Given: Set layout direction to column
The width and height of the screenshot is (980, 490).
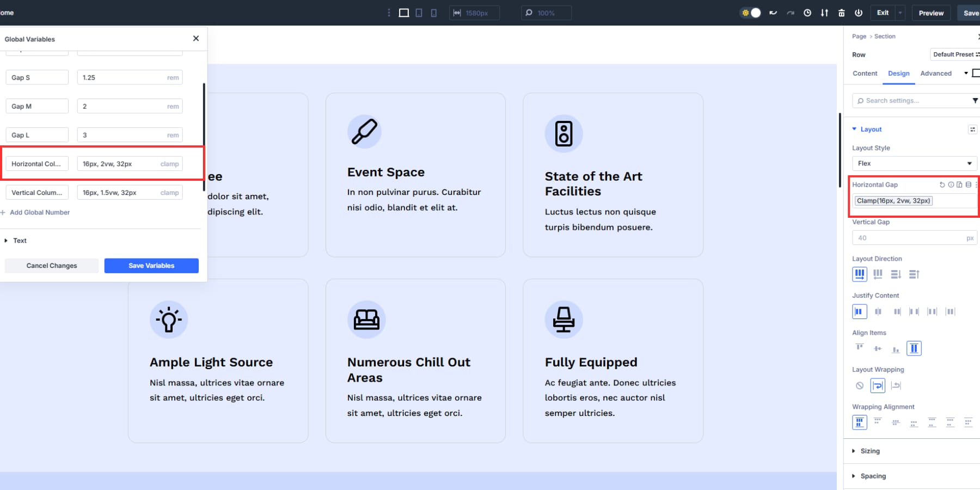Looking at the screenshot, I should click(x=878, y=274).
